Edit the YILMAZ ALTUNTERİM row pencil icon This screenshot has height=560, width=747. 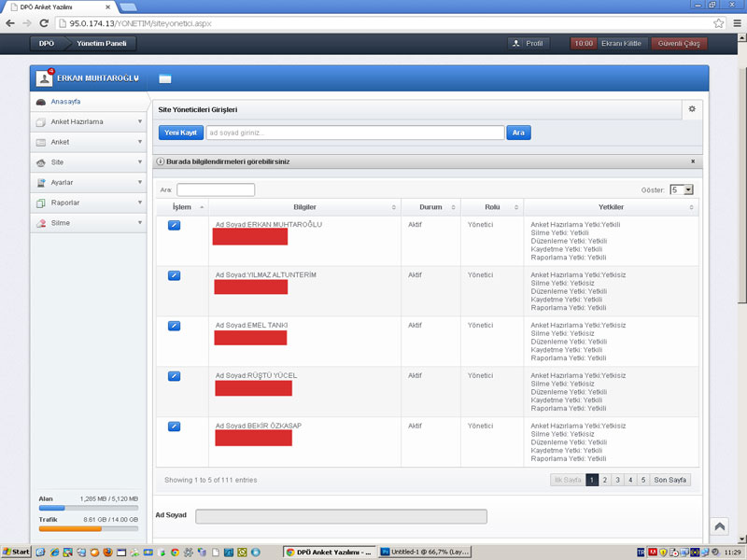pyautogui.click(x=174, y=275)
